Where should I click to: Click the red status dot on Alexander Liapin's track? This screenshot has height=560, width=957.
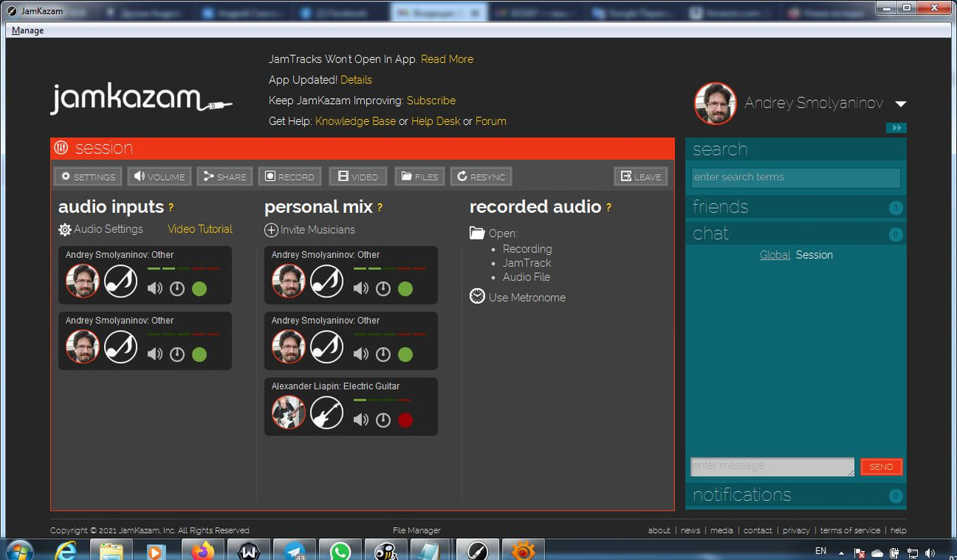(x=405, y=420)
